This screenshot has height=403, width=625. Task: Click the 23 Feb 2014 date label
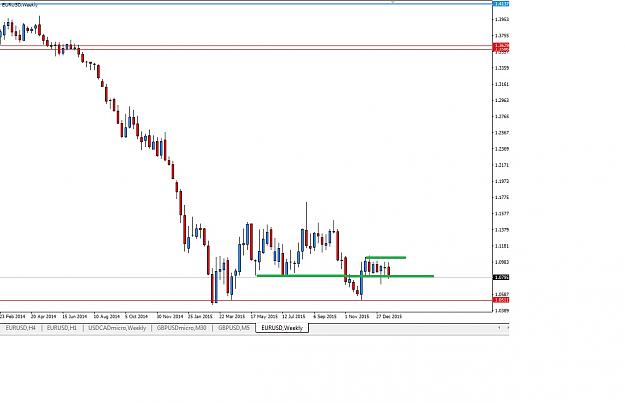(12, 317)
